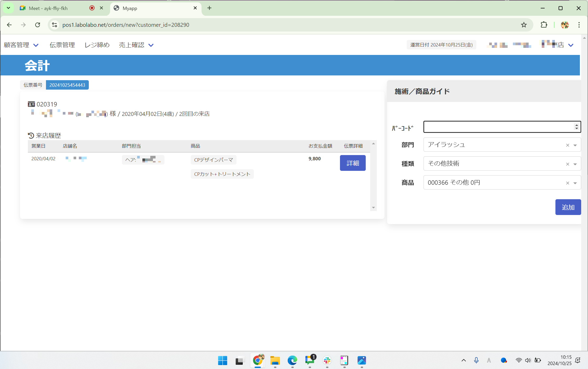Click the browser back arrow
This screenshot has width=588, height=369.
pos(9,25)
